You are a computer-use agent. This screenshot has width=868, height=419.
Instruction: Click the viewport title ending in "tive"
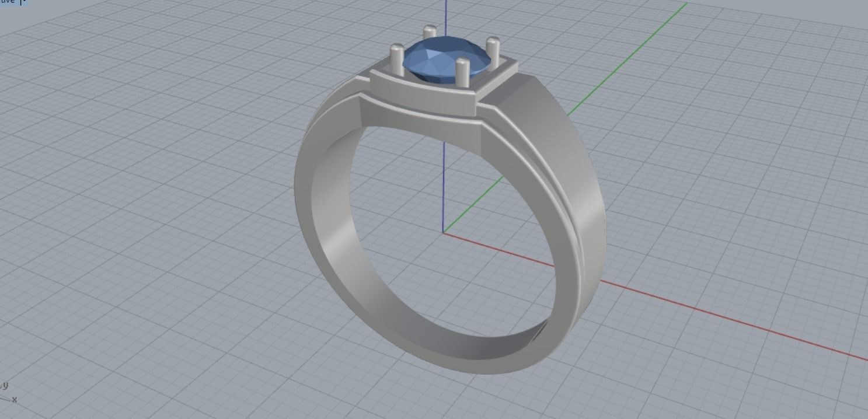tap(8, 2)
